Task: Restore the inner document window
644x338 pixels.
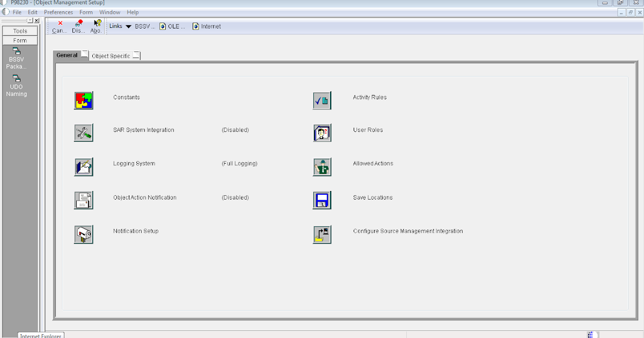Action: (x=631, y=12)
